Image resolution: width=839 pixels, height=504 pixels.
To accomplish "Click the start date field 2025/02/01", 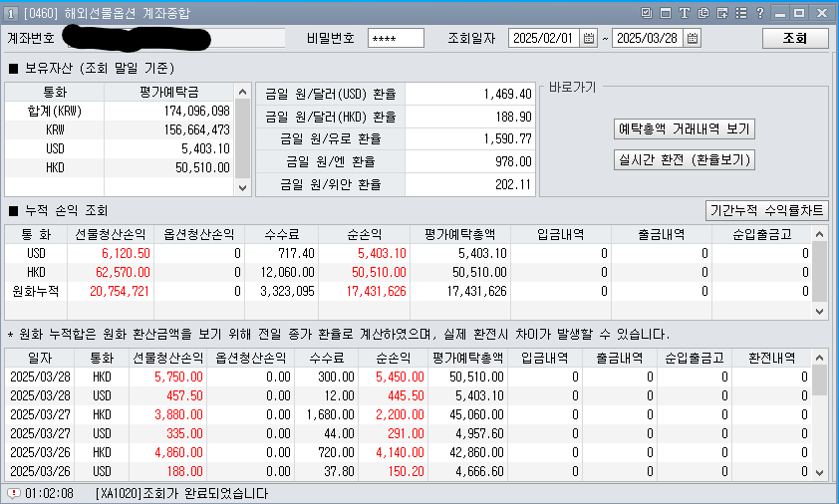I will pyautogui.click(x=544, y=38).
